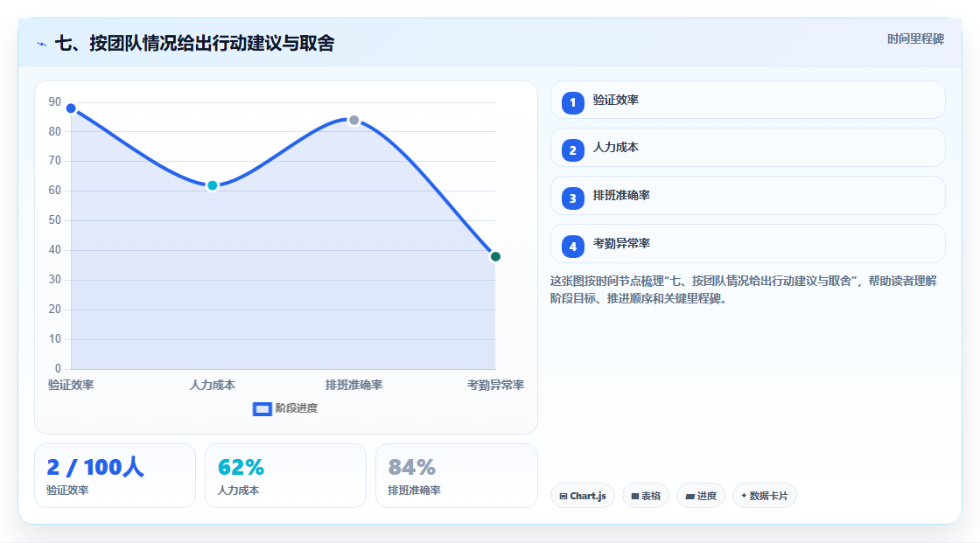The width and height of the screenshot is (980, 543).
Task: Select the 表格 tag
Action: 646,496
